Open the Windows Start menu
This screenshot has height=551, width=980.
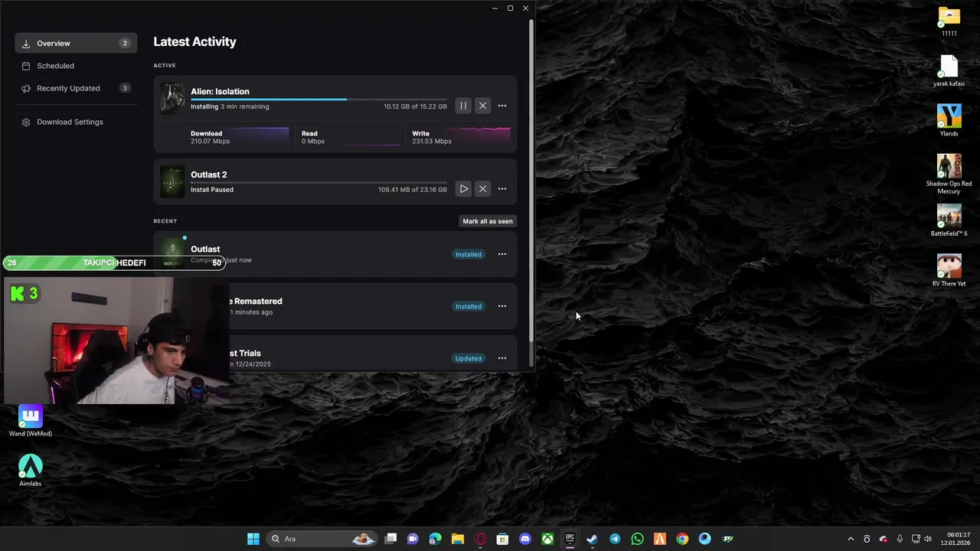coord(253,539)
